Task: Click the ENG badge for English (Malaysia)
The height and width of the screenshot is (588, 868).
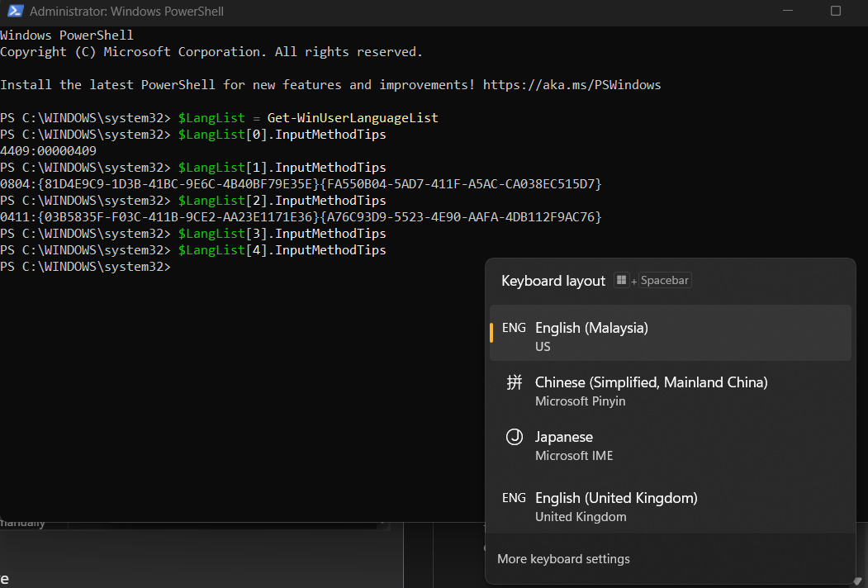Action: click(514, 328)
